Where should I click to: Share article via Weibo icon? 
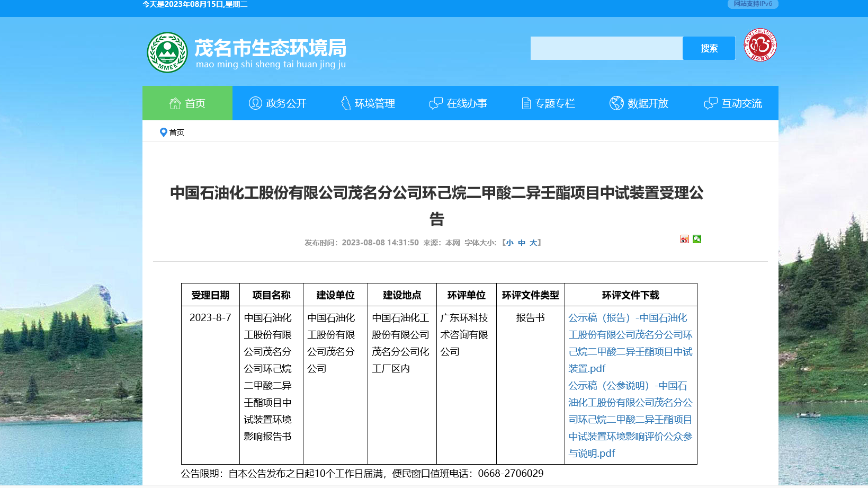(685, 239)
